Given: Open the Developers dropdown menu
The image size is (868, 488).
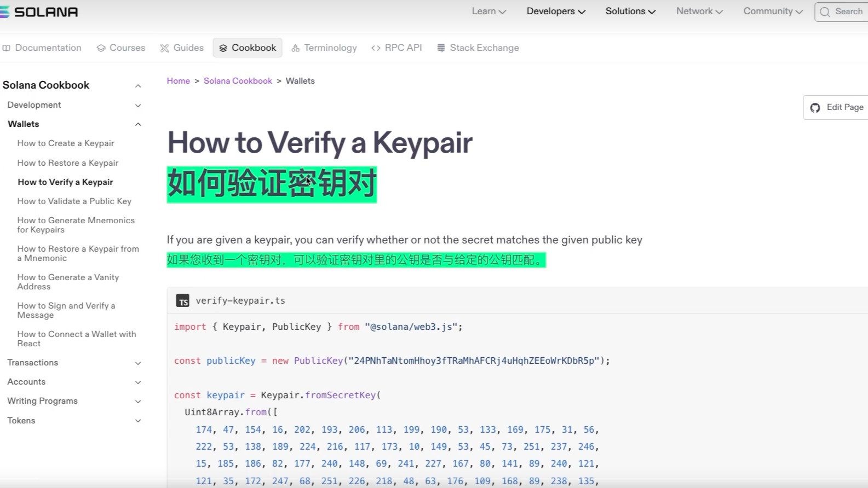Looking at the screenshot, I should pyautogui.click(x=556, y=11).
